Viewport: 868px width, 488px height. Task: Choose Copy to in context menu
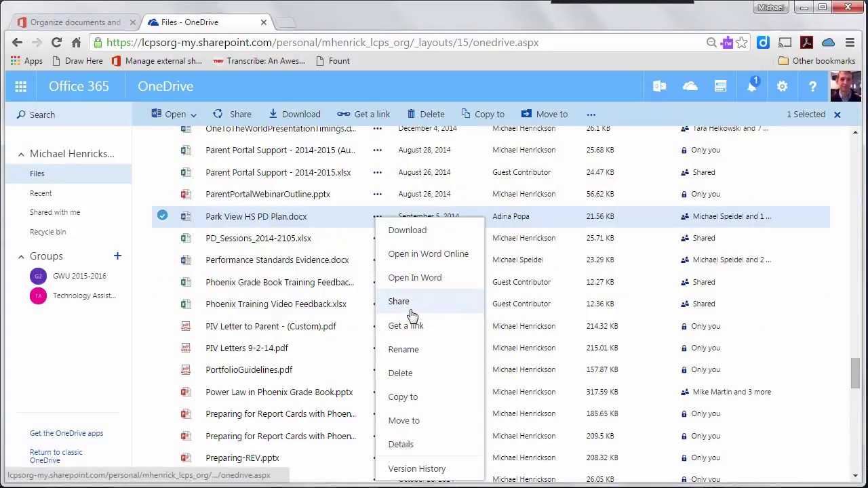pos(403,396)
